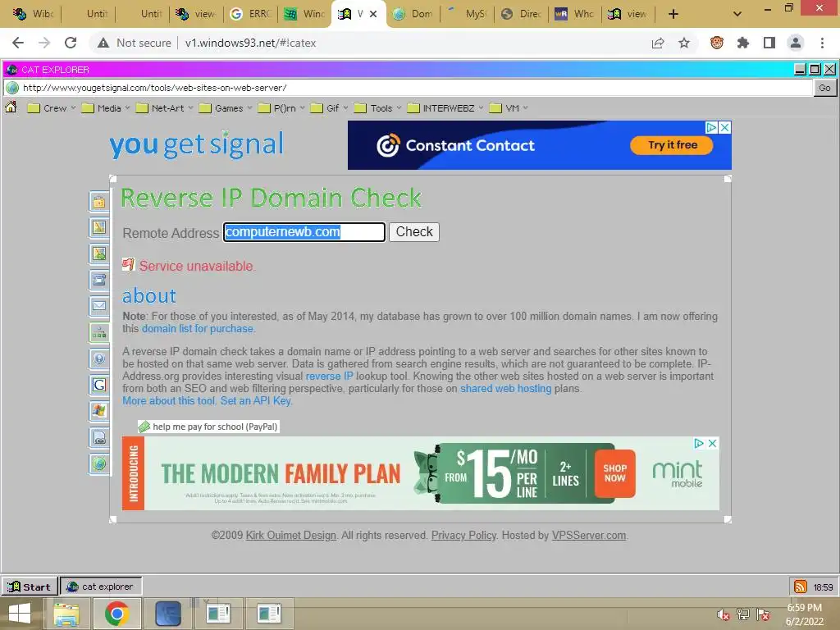Expand the VM bookmarks folder

(x=509, y=108)
